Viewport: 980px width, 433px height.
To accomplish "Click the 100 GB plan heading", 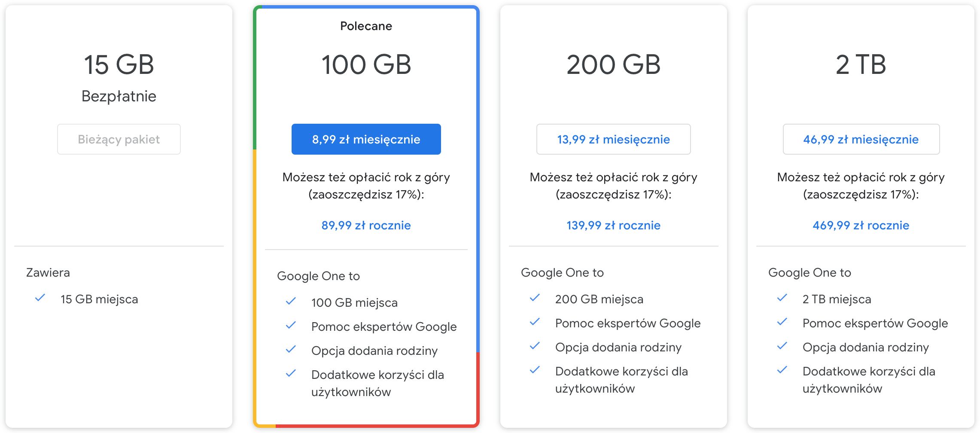I will 366,65.
